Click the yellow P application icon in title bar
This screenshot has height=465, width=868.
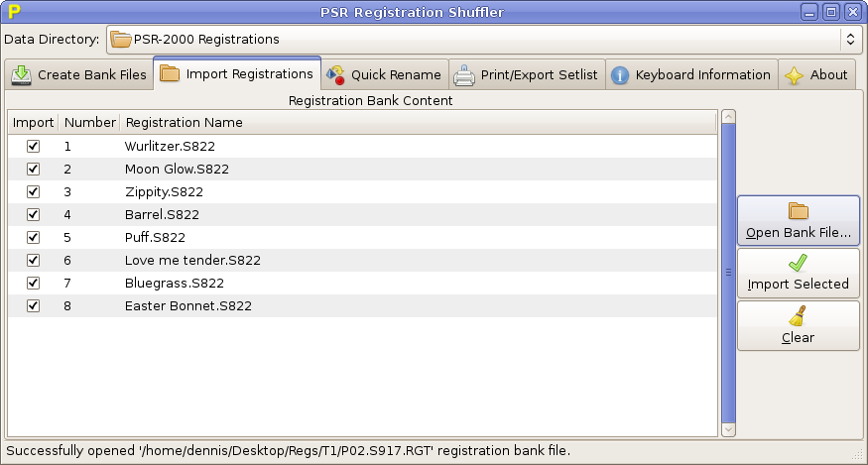pos(14,12)
